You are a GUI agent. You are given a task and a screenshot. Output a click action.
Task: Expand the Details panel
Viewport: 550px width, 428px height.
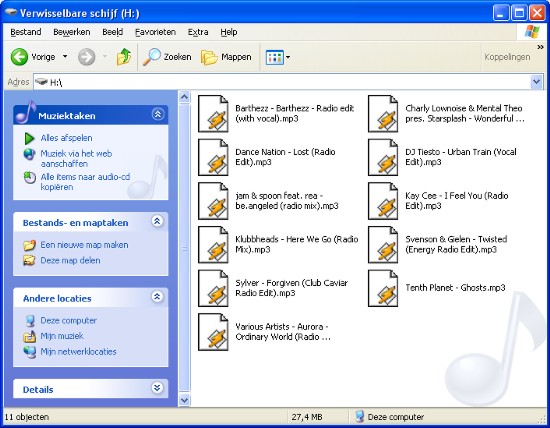tap(157, 388)
